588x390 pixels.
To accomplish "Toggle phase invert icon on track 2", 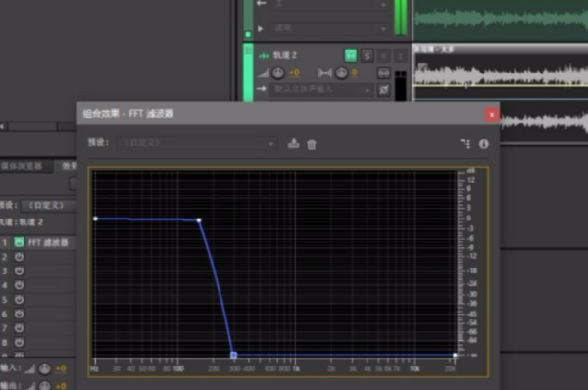I will [383, 89].
